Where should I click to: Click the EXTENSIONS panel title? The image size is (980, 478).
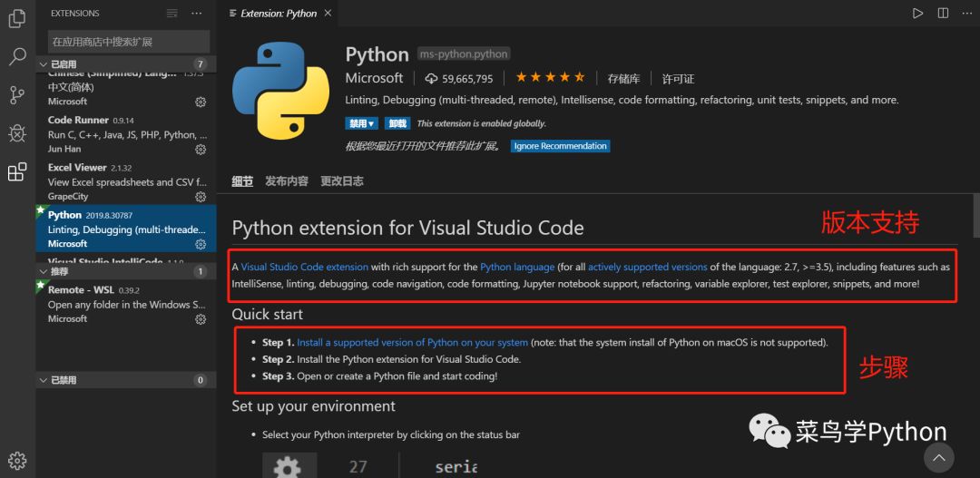(75, 13)
